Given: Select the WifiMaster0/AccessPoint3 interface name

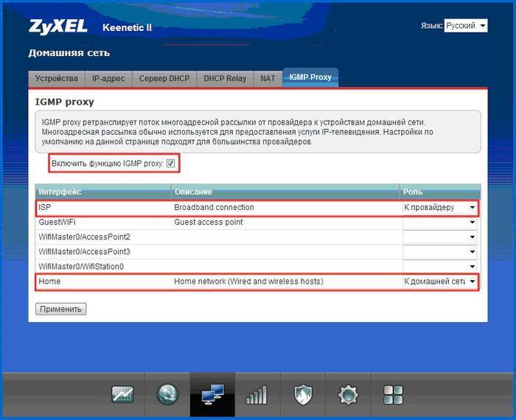Looking at the screenshot, I should pos(84,252).
